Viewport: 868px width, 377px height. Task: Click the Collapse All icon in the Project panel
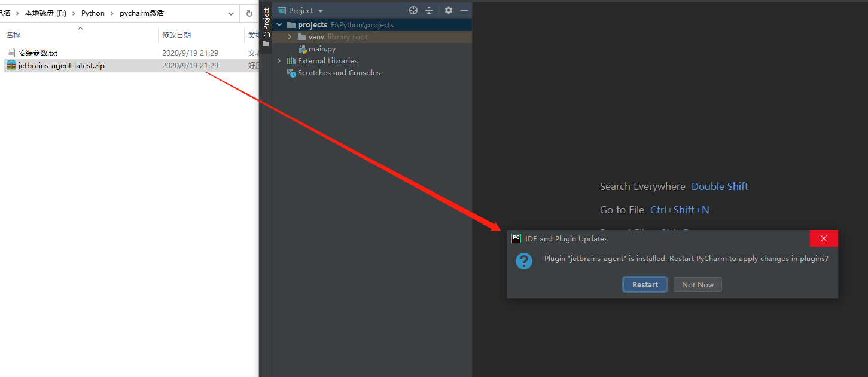429,10
